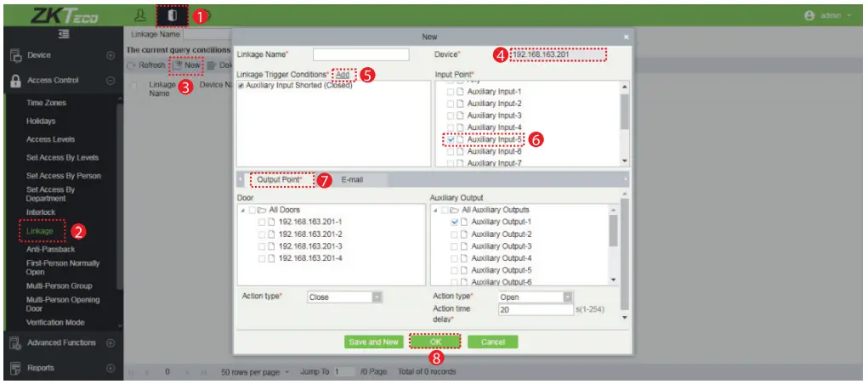
Task: Open Access Levels in the sidebar
Action: click(x=50, y=139)
